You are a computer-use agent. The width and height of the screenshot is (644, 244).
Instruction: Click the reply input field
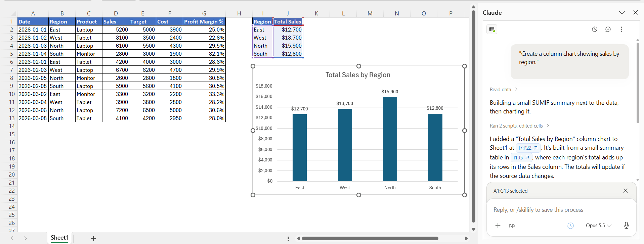(561, 210)
